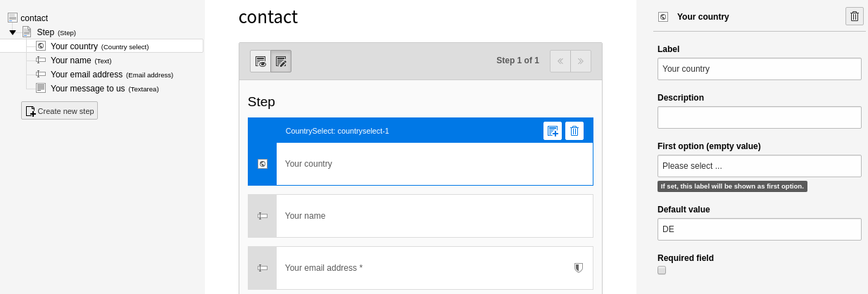Select the contact root node in the tree

[x=34, y=18]
